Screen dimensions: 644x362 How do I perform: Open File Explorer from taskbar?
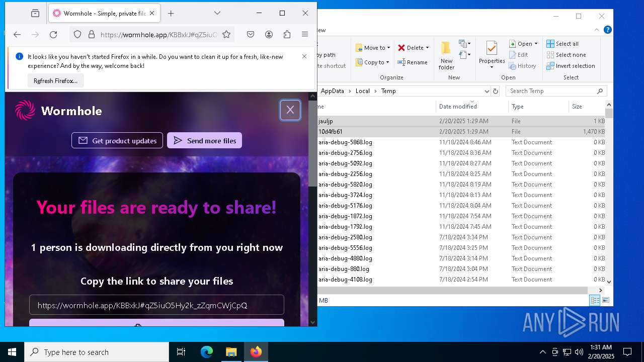pos(231,352)
